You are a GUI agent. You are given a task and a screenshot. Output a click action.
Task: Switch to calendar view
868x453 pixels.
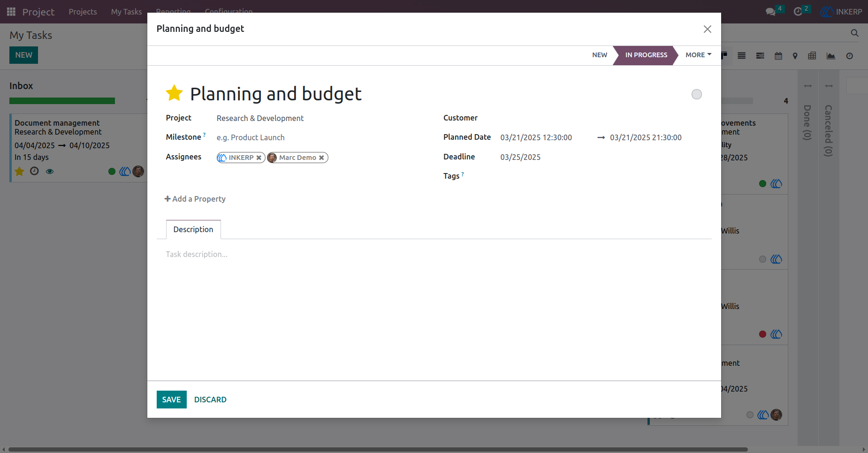point(778,56)
